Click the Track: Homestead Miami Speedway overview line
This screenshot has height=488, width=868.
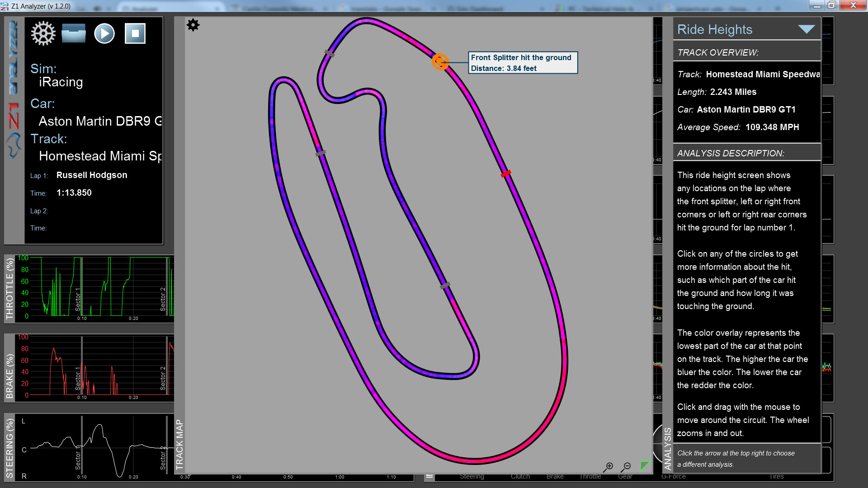748,75
